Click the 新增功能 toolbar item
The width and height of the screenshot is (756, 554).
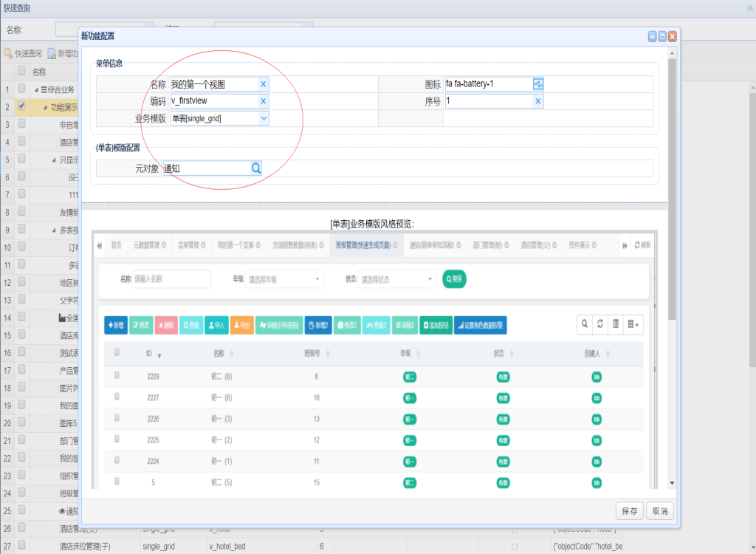tap(63, 53)
